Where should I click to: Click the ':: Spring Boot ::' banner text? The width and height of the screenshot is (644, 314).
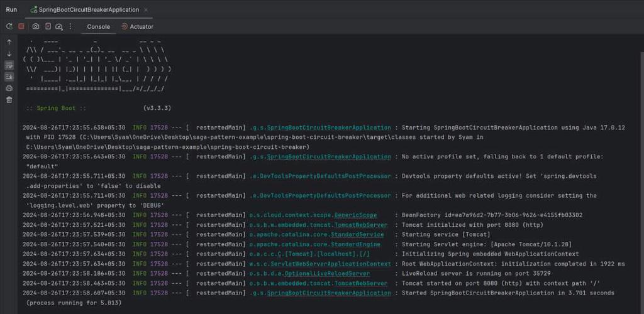tap(56, 108)
